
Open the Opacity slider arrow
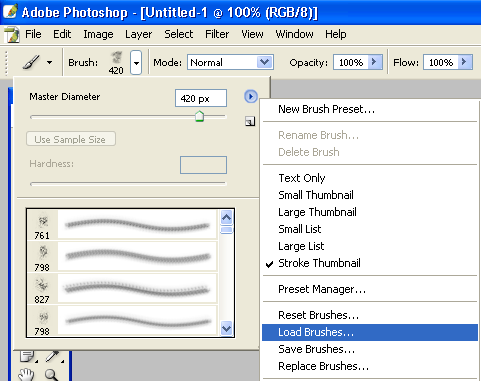tap(375, 62)
